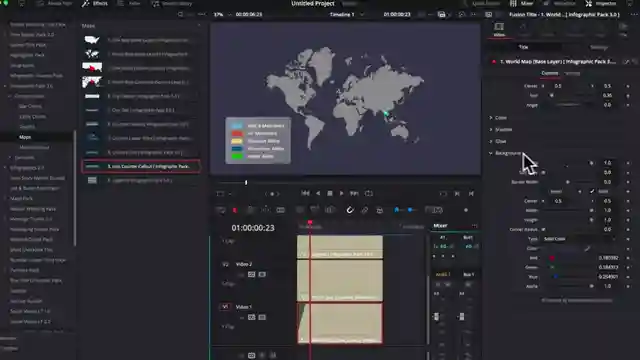Click the color eyedropper picker icon
Screen dimensions: 640x360
587,248
